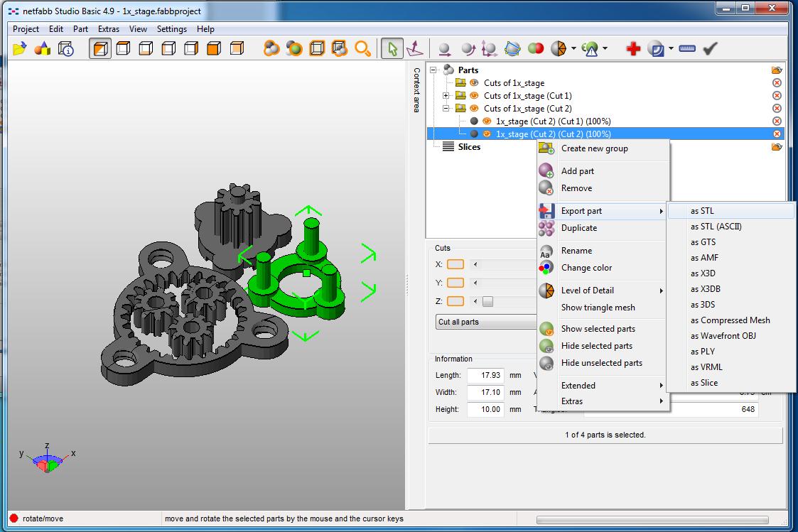Choose 'as Wavefront OBJ' export format

pos(730,336)
